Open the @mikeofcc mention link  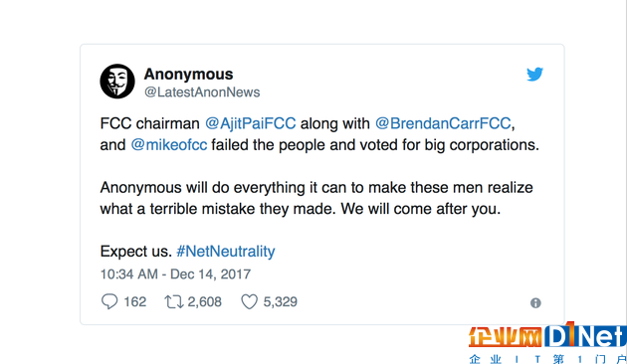[169, 144]
